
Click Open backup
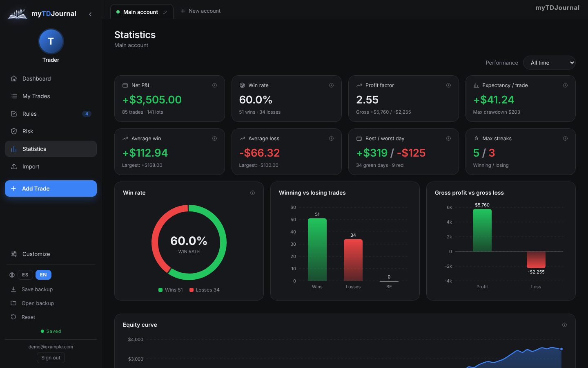point(51,303)
